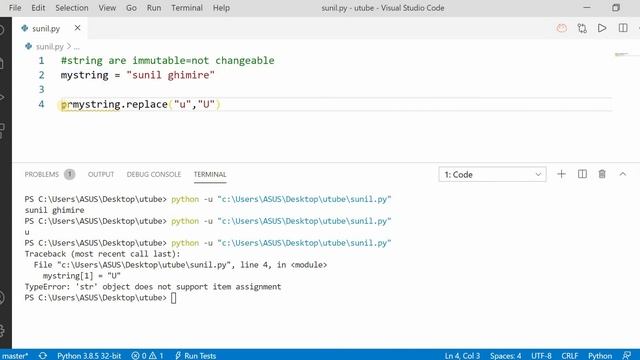Open the Go menu
The width and height of the screenshot is (640, 360).
click(x=131, y=8)
